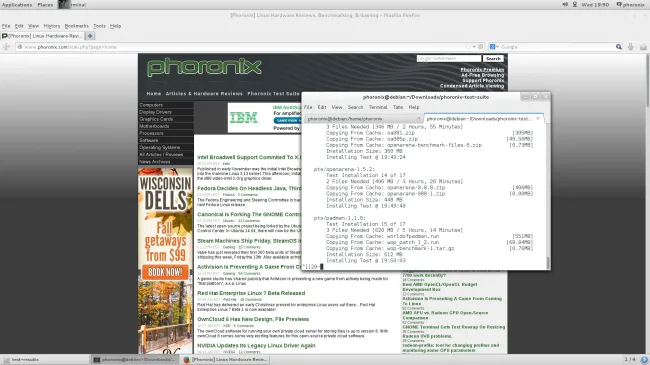
Task: Click the Firefox home icon
Action: [x=643, y=47]
